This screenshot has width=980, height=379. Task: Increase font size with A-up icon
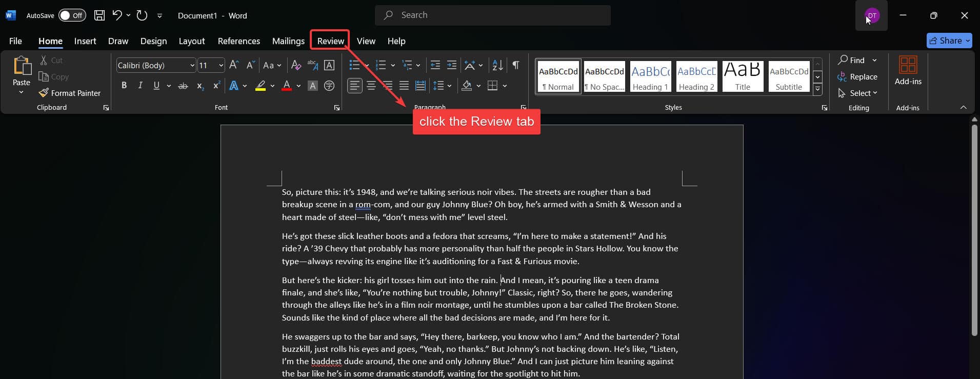[x=234, y=65]
